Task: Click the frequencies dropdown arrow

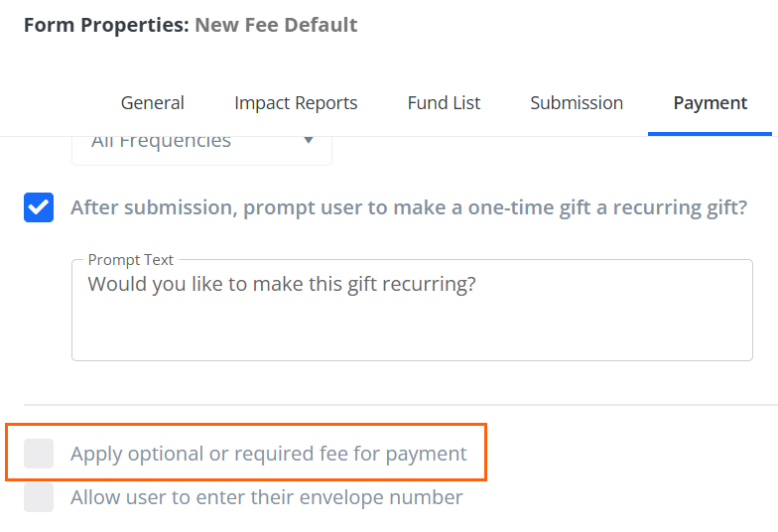Action: [x=309, y=141]
